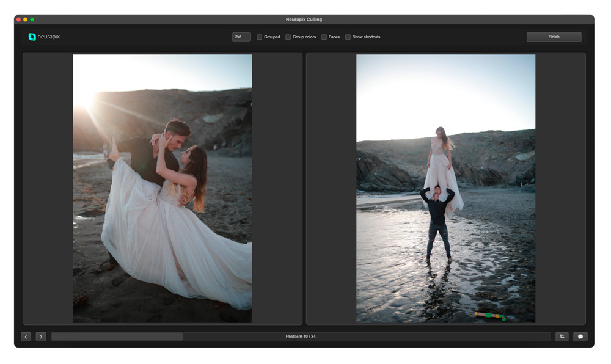
Task: Advance to next photos with right arrow
Action: click(x=41, y=337)
